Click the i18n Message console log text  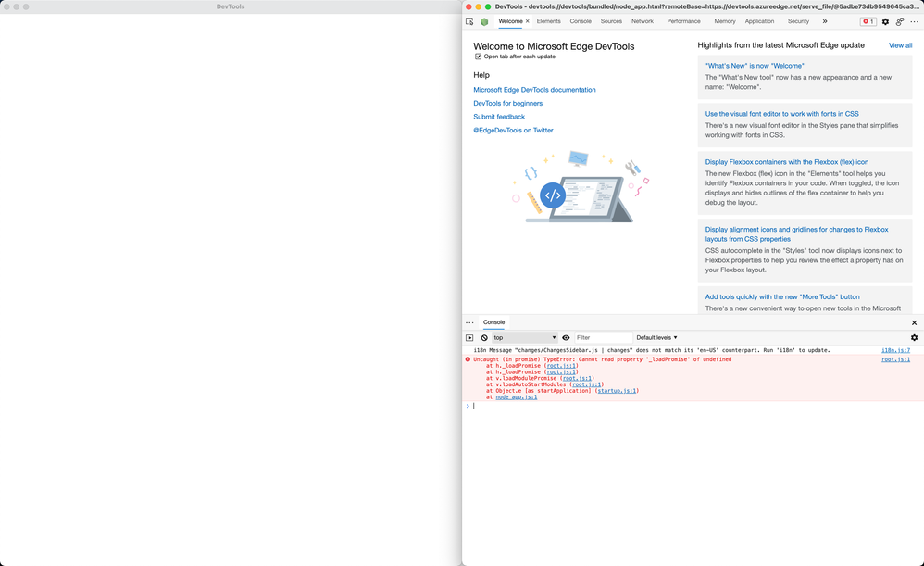point(651,350)
